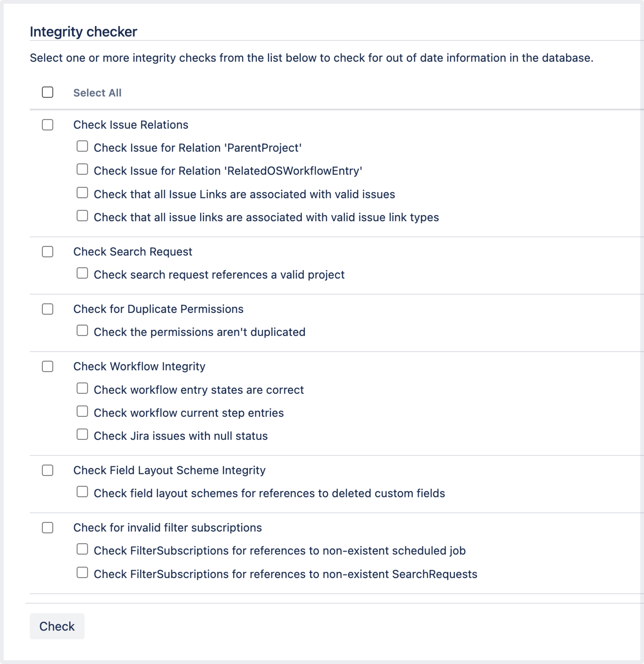Screen dimensions: 644x664
Task: Toggle the non-existent SearchRequests checkbox
Action: pyautogui.click(x=82, y=573)
